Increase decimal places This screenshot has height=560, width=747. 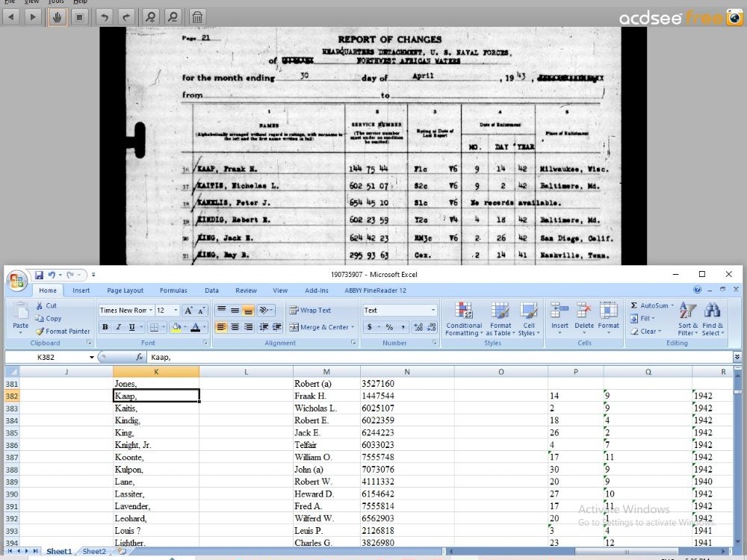(x=418, y=327)
